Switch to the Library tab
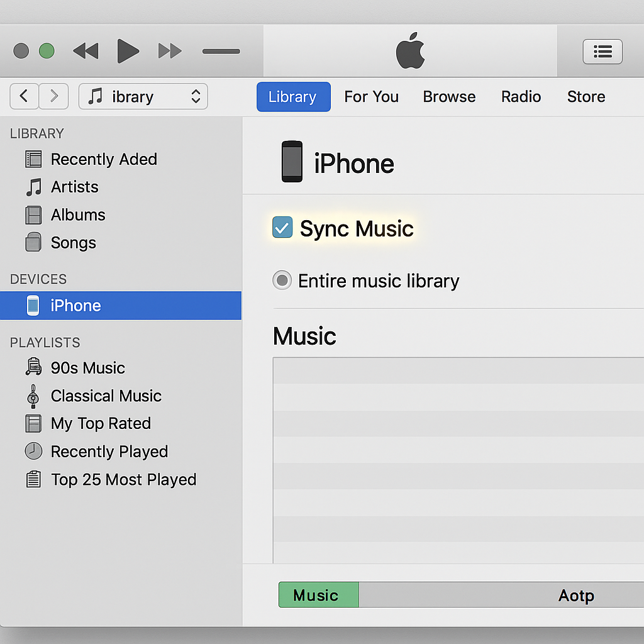 293,96
